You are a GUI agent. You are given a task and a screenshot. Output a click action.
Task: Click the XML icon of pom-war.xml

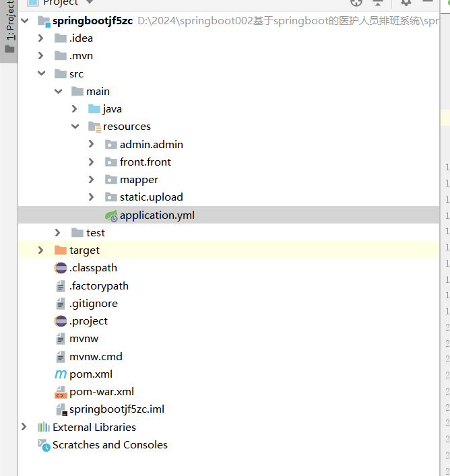[x=61, y=393]
